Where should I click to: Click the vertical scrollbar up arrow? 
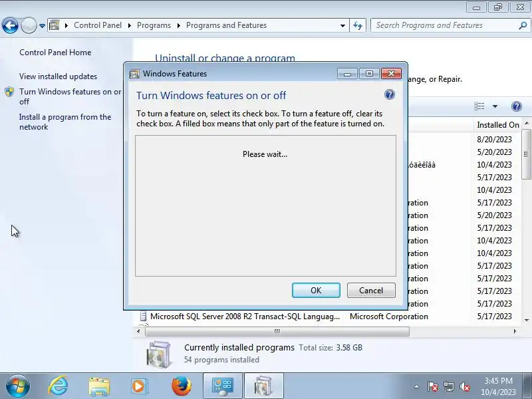527,123
